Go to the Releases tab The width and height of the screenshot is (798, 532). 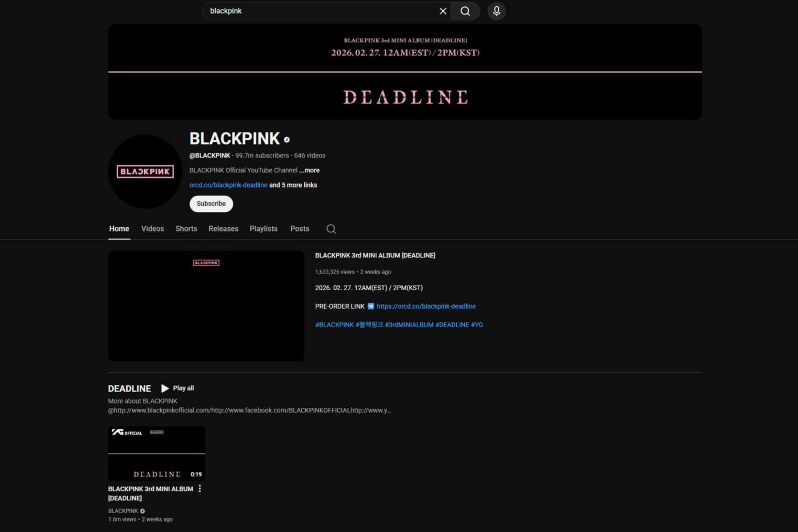point(223,229)
